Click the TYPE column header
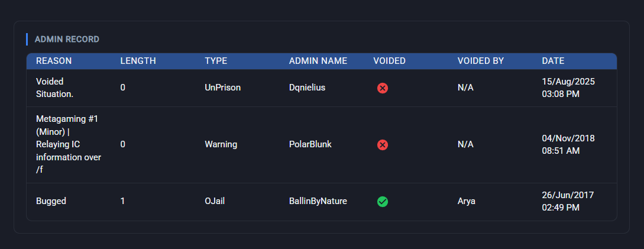This screenshot has height=249, width=644. click(216, 61)
